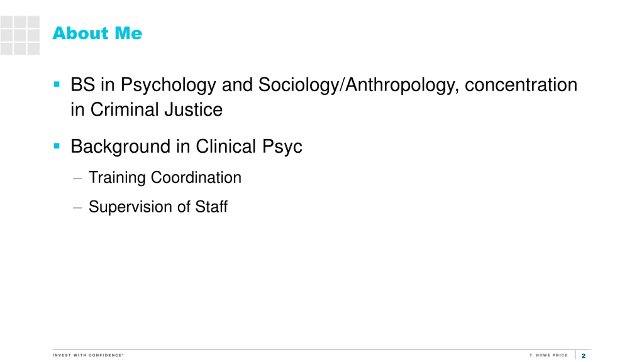
Task: Click the cyan bullet beside BS in Psychology
Action: (57, 84)
